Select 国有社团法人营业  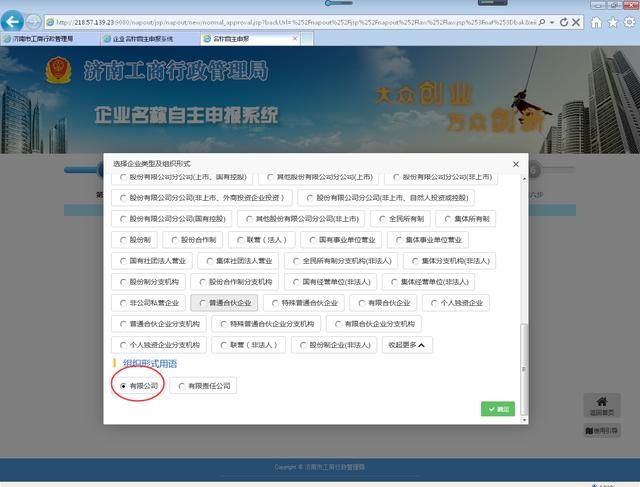(x=152, y=261)
